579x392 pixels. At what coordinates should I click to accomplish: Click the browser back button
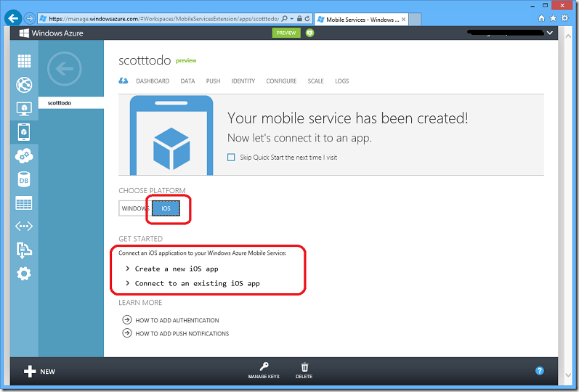pos(13,18)
